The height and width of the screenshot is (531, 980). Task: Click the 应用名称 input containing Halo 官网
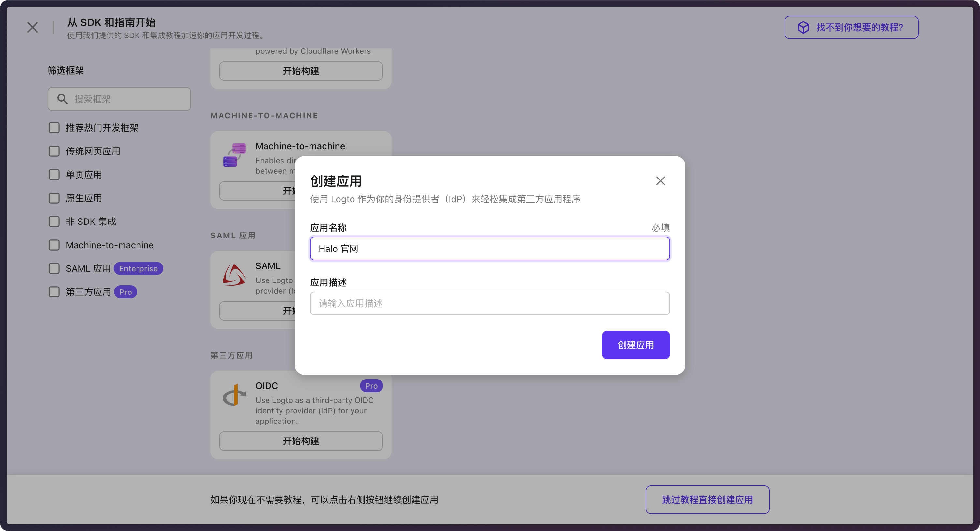point(489,248)
